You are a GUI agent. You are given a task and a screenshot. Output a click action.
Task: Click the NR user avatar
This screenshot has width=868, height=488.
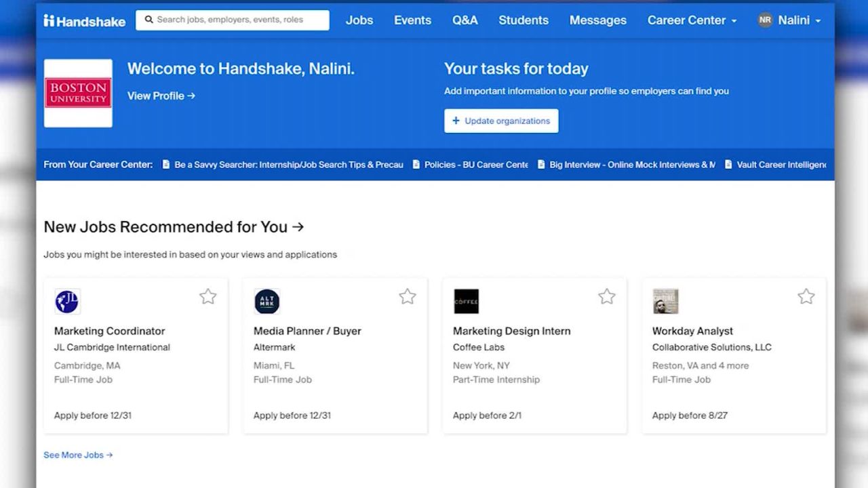click(765, 20)
